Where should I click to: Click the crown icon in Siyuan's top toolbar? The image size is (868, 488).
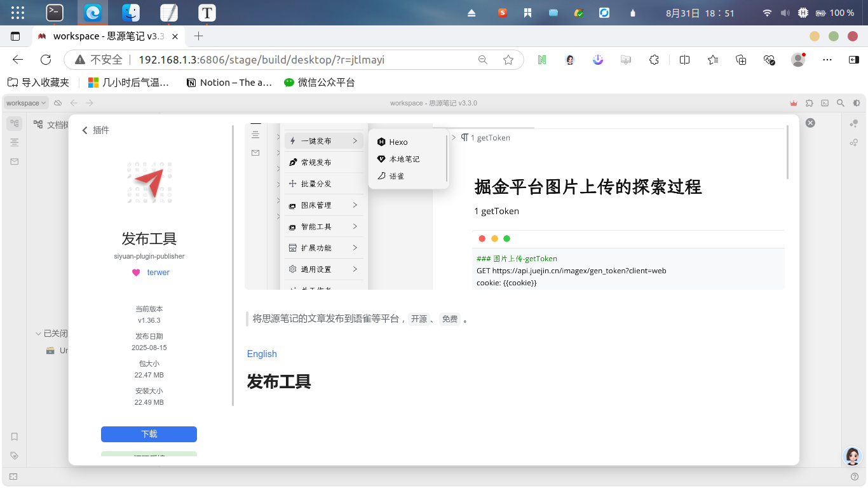tap(793, 103)
